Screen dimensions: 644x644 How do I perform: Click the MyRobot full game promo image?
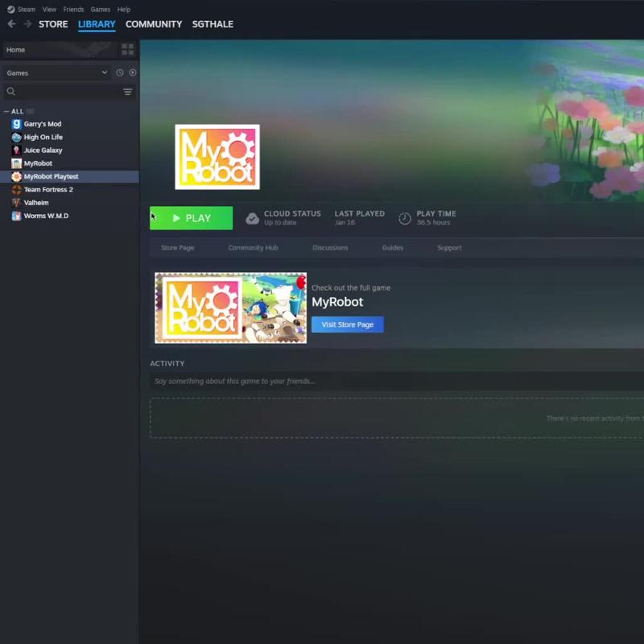pyautogui.click(x=230, y=308)
